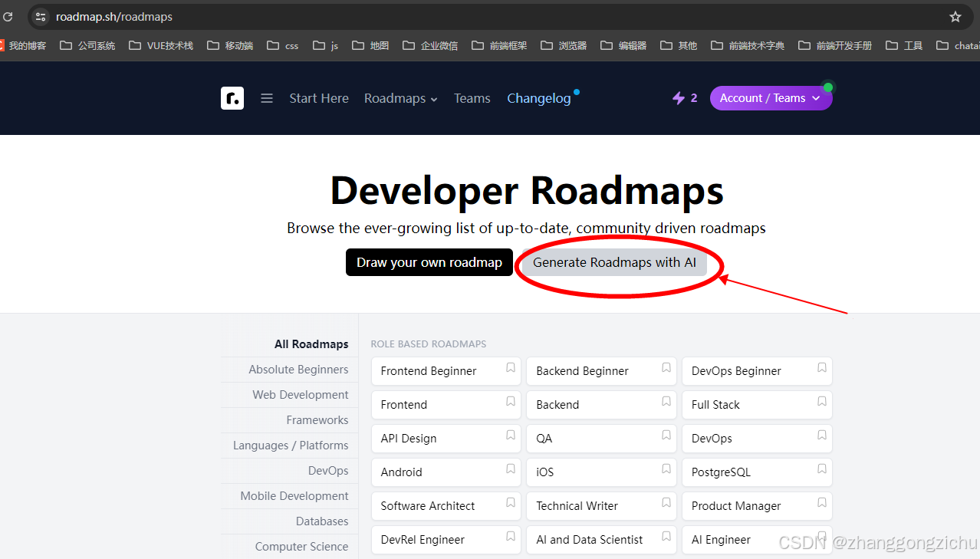The image size is (980, 559).
Task: Bookmark the Frontend roadmap
Action: [511, 402]
